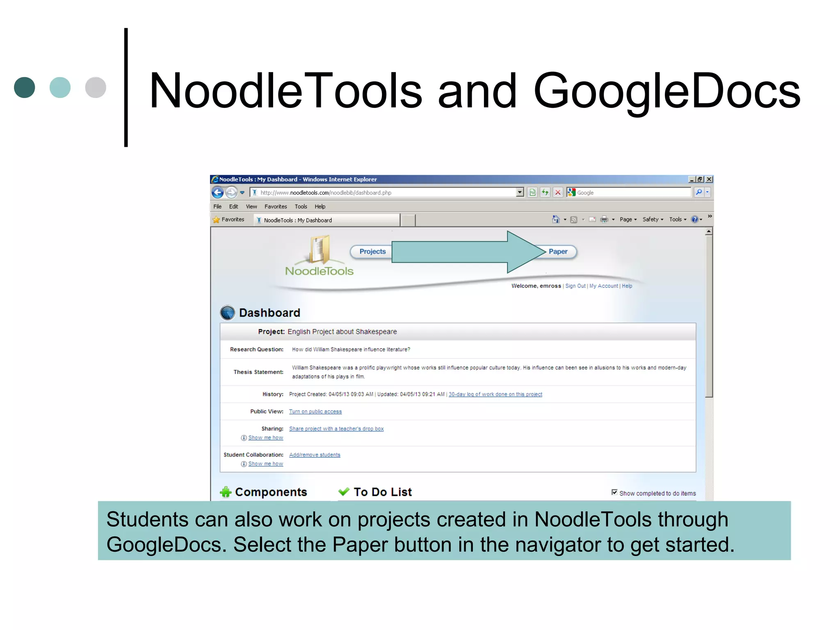The image size is (840, 630).
Task: Open the File menu
Action: tap(217, 206)
